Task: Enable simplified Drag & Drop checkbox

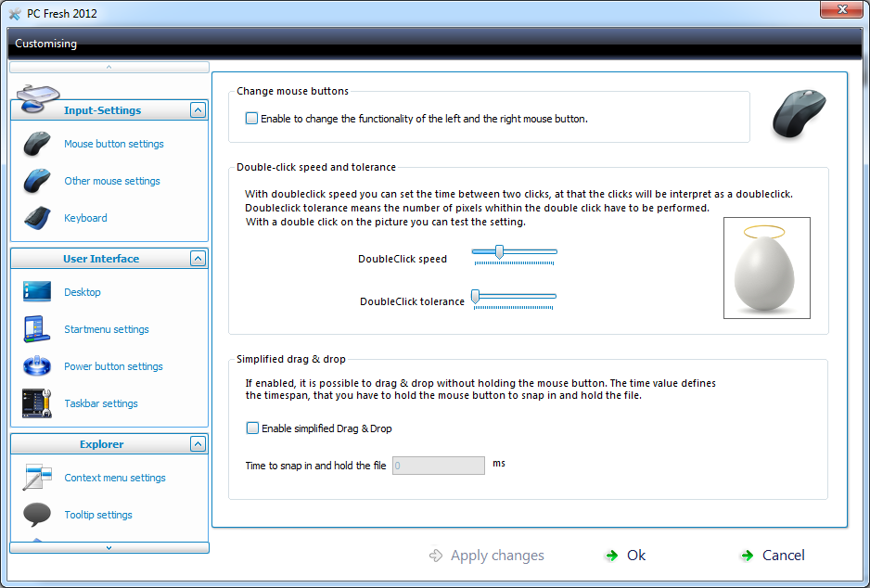Action: tap(252, 428)
